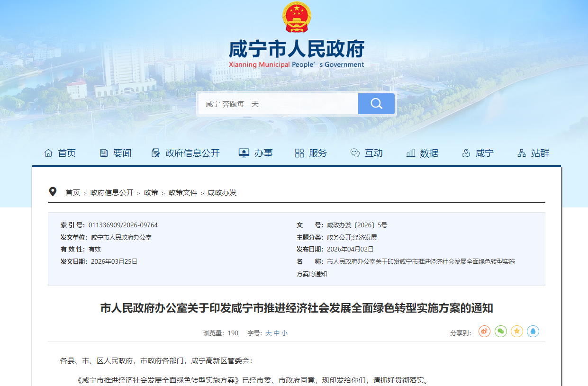Click the breadcrumb location pin icon
The width and height of the screenshot is (588, 386).
pyautogui.click(x=53, y=192)
